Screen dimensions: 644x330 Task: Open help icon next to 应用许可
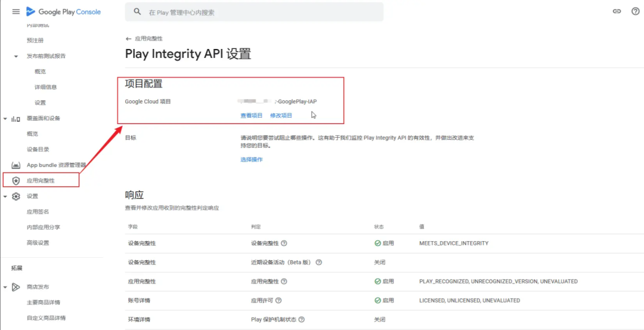tap(278, 300)
